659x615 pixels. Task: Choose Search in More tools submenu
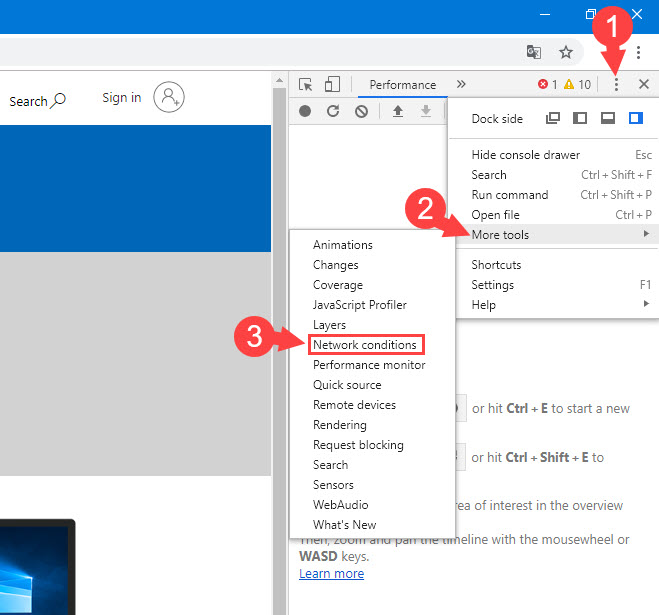point(372,465)
